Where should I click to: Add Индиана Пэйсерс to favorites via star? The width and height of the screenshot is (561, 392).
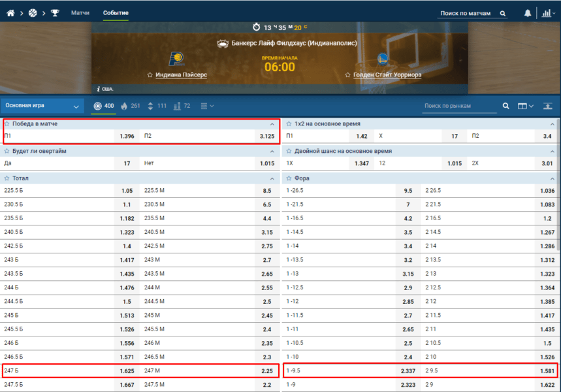coord(150,75)
